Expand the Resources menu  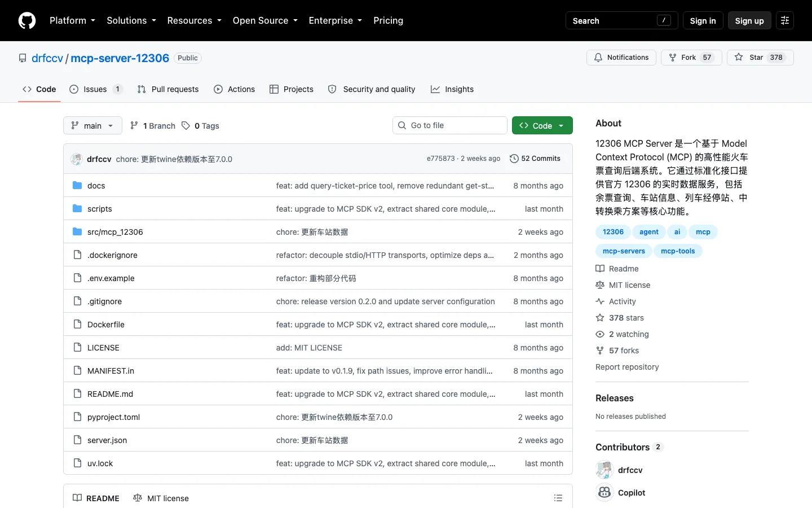[x=194, y=20]
